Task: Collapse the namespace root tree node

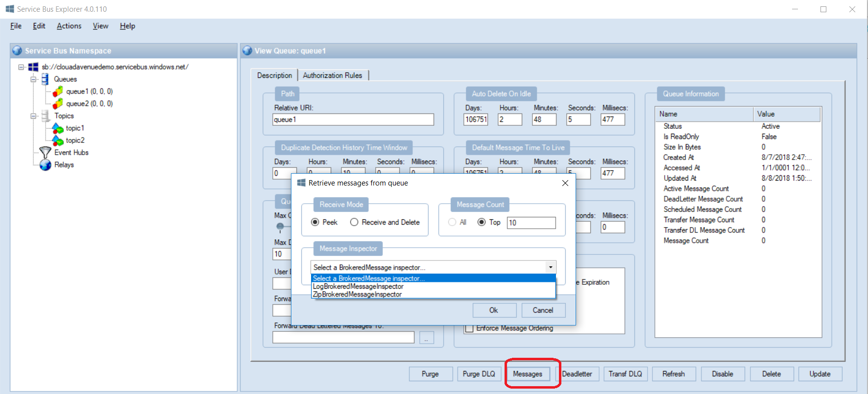Action: pos(21,67)
